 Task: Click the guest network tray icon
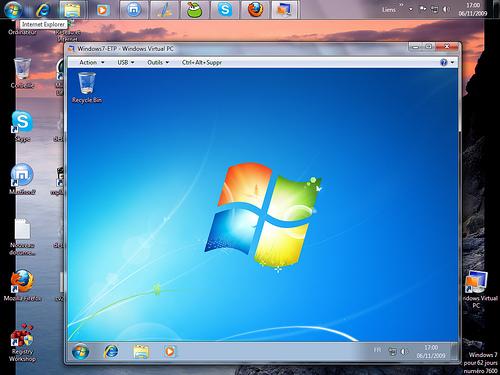(x=393, y=352)
